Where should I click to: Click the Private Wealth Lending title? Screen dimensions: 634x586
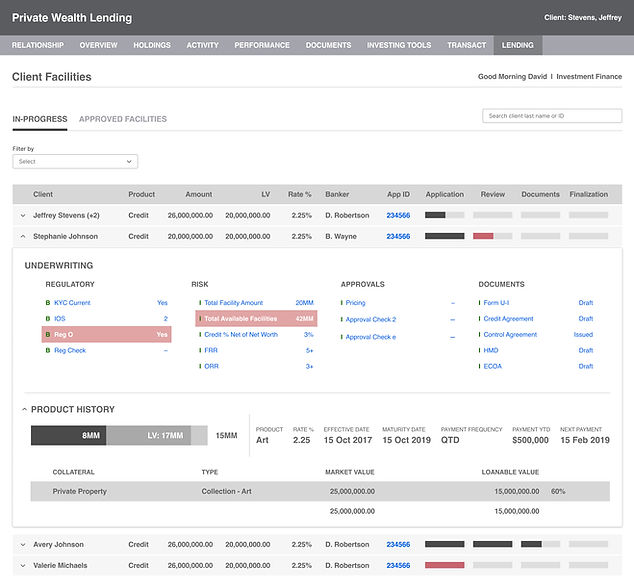(x=72, y=18)
